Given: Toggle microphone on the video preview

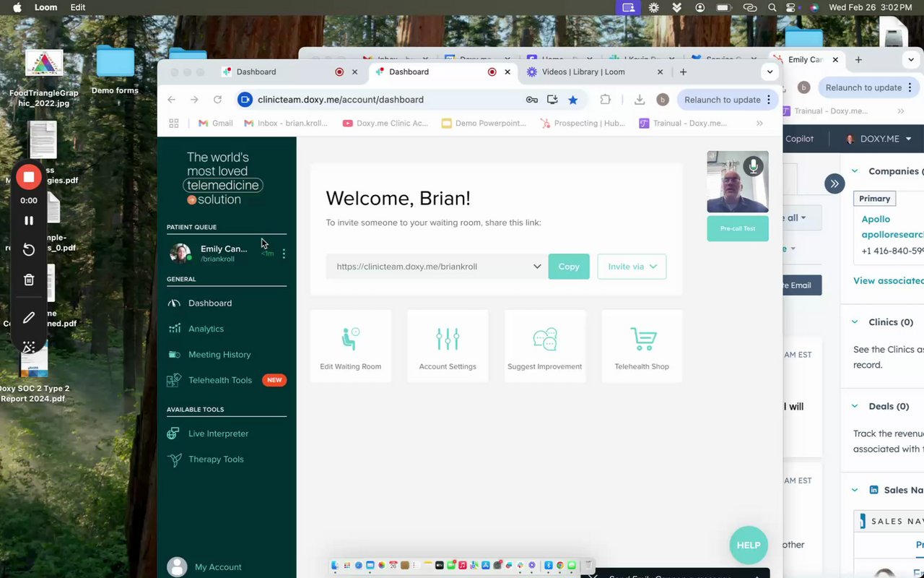Looking at the screenshot, I should tap(753, 166).
